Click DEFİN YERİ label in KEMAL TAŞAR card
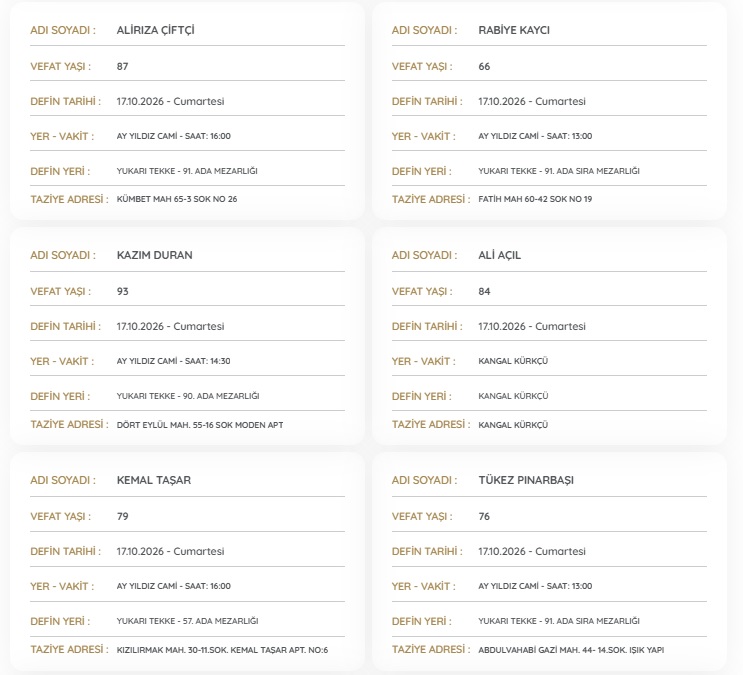 click(60, 621)
